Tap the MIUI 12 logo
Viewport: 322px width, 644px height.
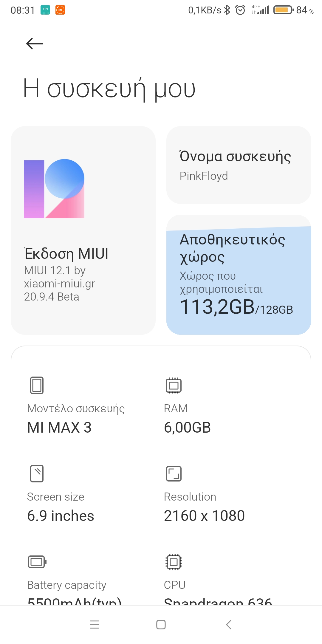pos(54,188)
